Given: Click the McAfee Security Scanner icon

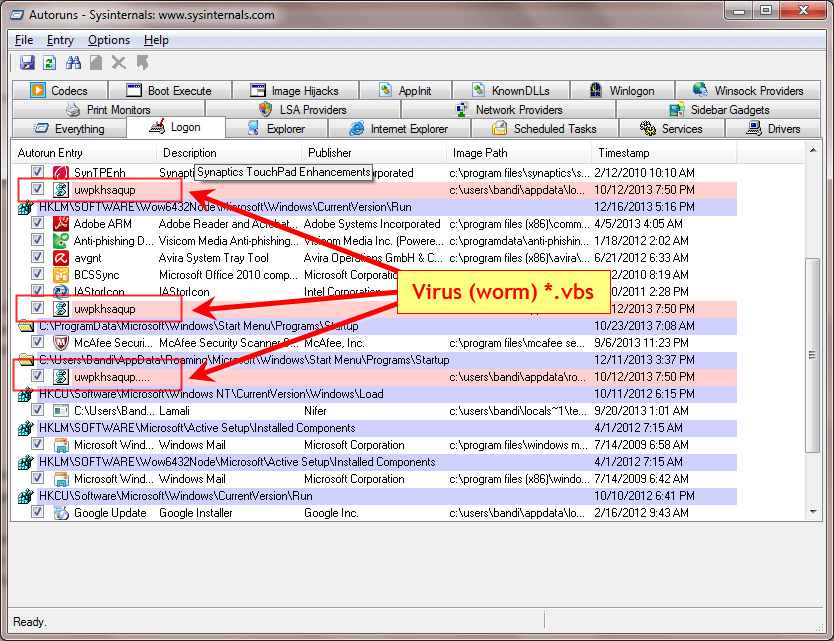Looking at the screenshot, I should tap(61, 343).
